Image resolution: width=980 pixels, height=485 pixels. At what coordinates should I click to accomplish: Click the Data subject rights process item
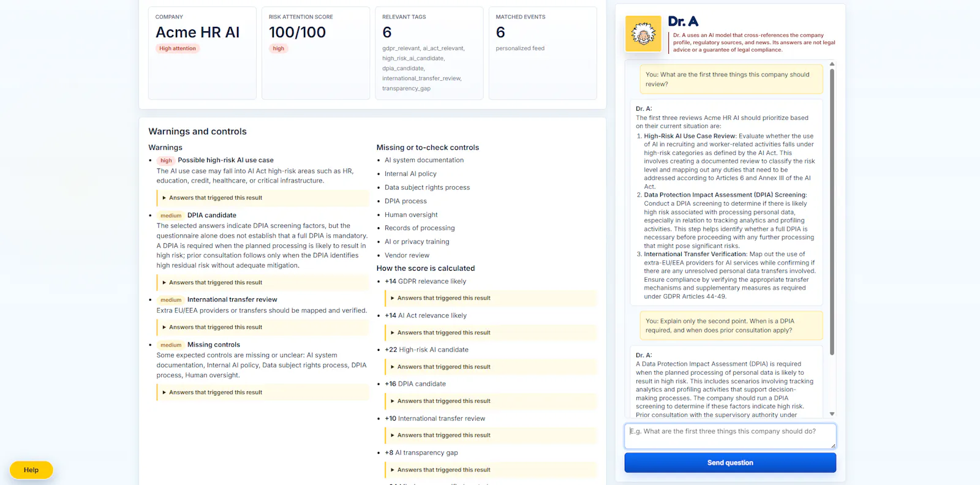tap(427, 187)
